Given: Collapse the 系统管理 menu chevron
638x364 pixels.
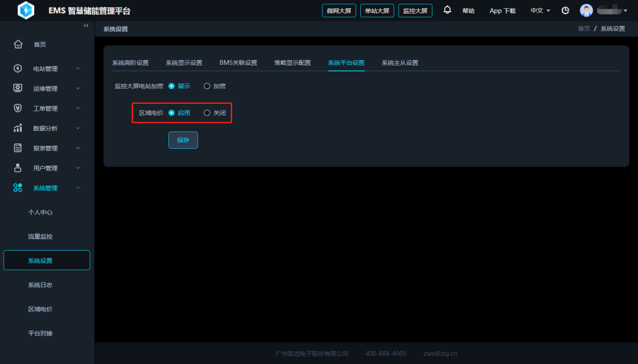Looking at the screenshot, I should (78, 188).
